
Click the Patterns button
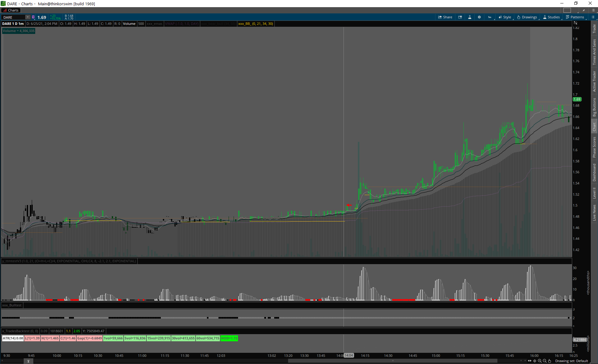[575, 17]
